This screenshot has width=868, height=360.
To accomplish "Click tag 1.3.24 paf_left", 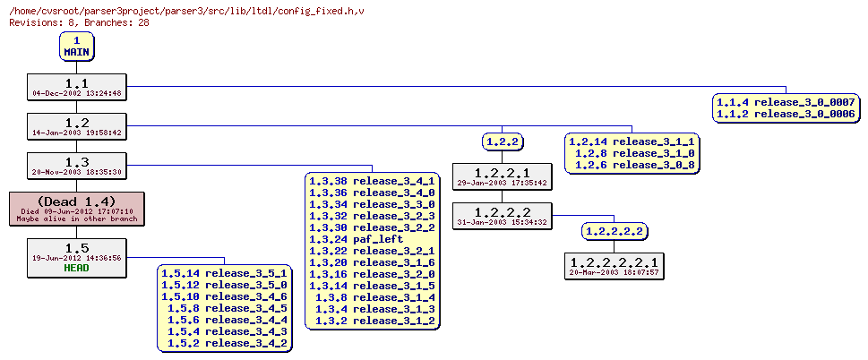I will pos(356,239).
